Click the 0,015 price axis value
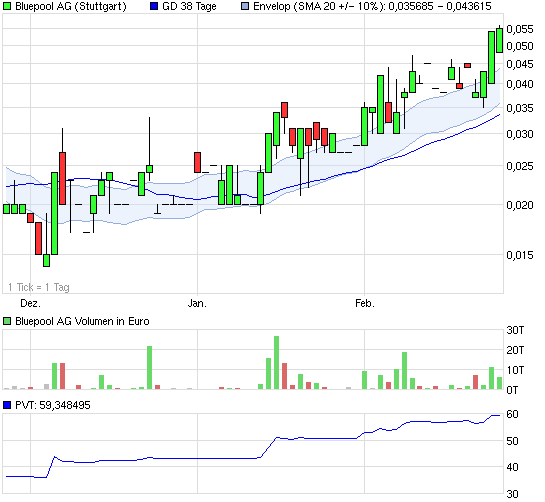The height and width of the screenshot is (502, 545). pos(520,255)
